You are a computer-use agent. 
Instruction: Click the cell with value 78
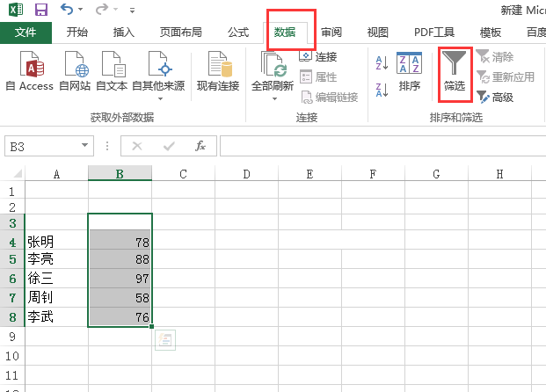pyautogui.click(x=120, y=241)
